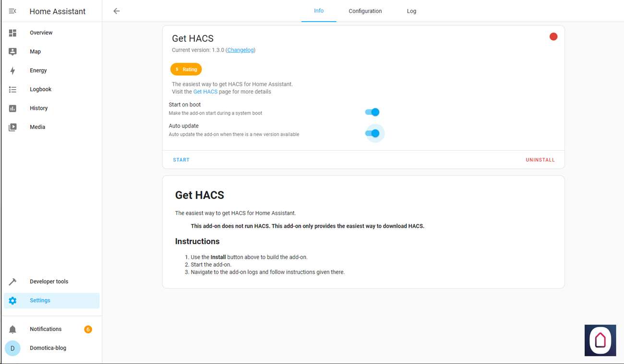Open the Changelog link
Viewport: 624px width, 364px height.
[240, 50]
